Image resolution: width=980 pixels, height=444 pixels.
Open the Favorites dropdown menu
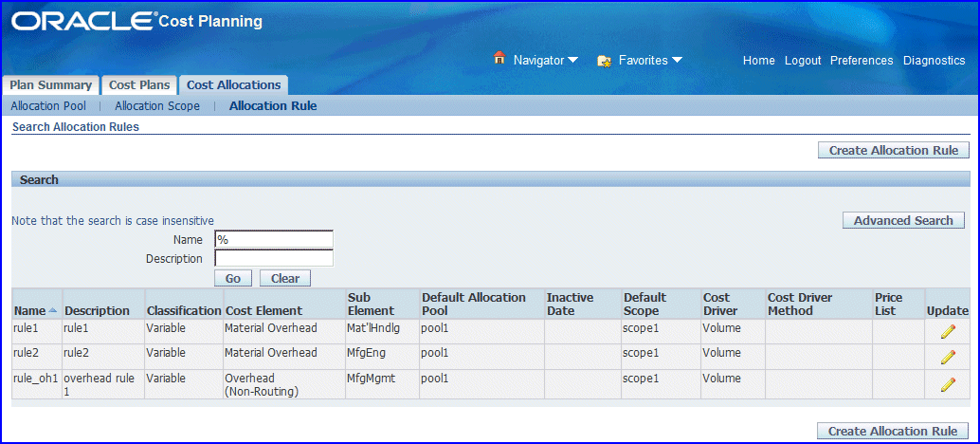click(x=650, y=61)
